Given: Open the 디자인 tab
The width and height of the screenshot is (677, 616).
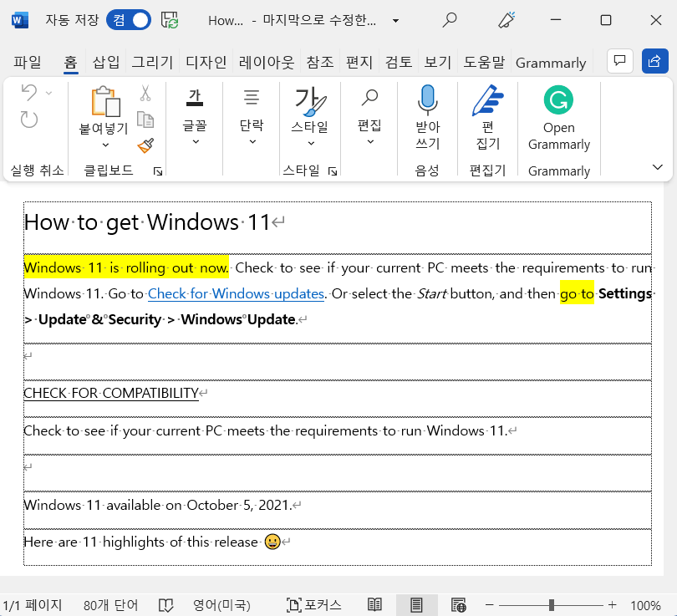Looking at the screenshot, I should (206, 62).
